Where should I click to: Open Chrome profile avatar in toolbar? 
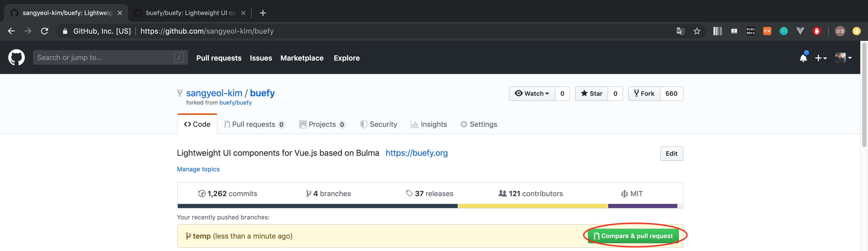(840, 31)
